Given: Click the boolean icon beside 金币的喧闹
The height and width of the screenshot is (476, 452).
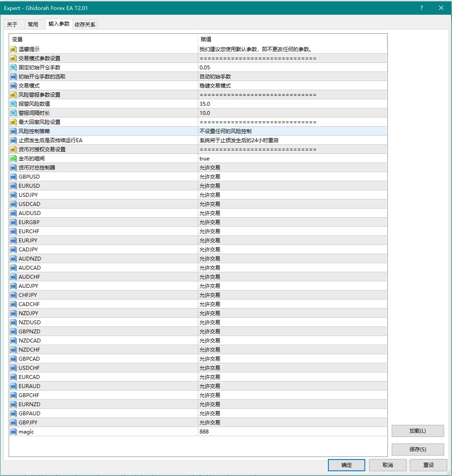Looking at the screenshot, I should click(13, 159).
